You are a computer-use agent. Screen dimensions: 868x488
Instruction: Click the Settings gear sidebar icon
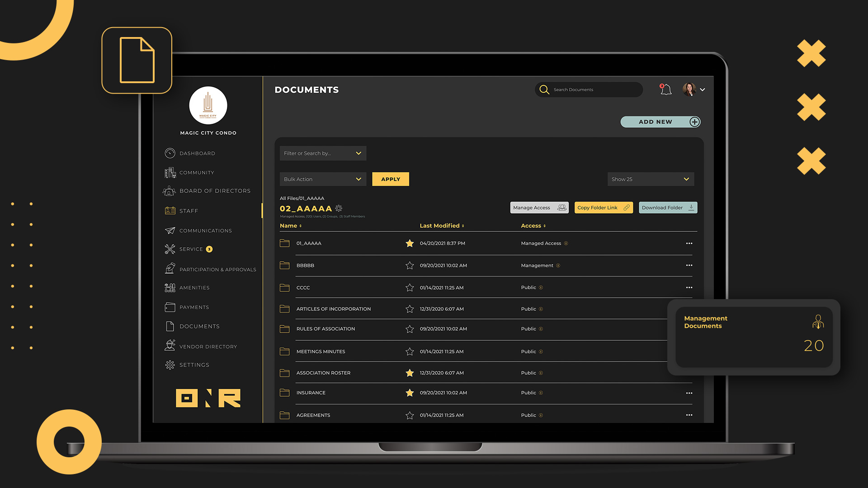[x=169, y=365]
